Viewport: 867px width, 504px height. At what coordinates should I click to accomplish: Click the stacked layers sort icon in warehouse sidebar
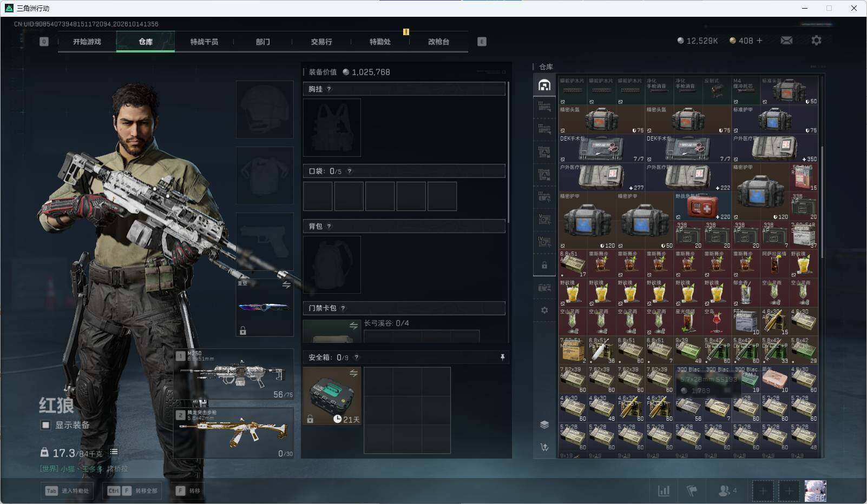(544, 425)
